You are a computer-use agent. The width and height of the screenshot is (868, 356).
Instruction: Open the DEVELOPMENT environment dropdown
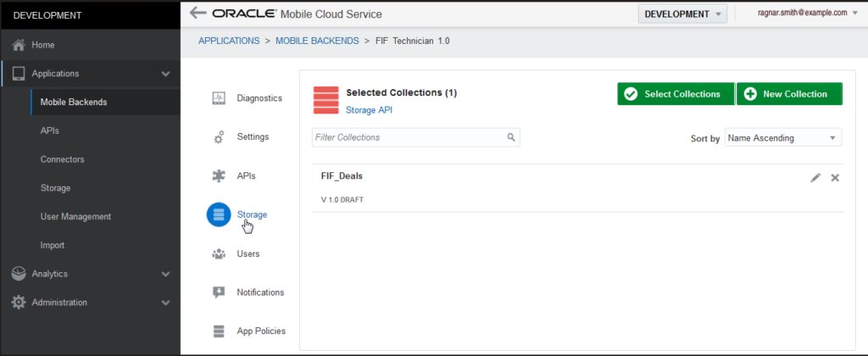tap(682, 14)
